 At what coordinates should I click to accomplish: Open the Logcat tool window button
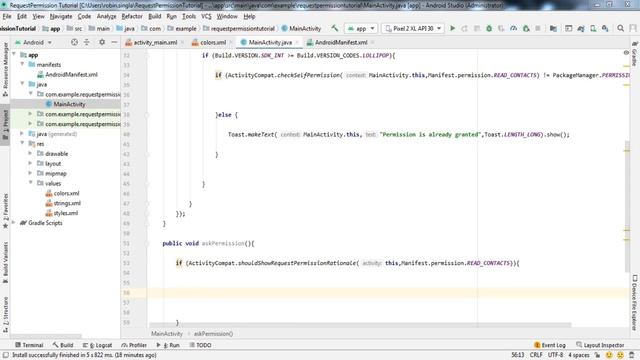point(98,345)
